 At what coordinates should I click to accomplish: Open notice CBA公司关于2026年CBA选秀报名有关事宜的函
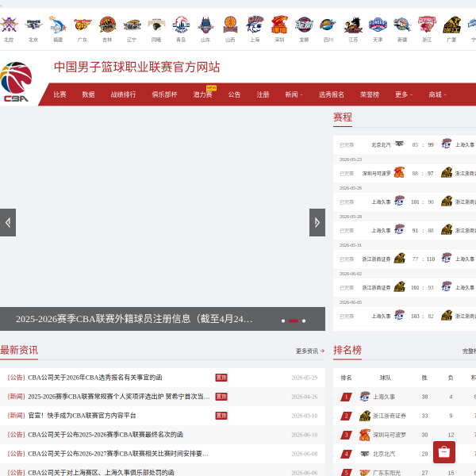pyautogui.click(x=95, y=378)
